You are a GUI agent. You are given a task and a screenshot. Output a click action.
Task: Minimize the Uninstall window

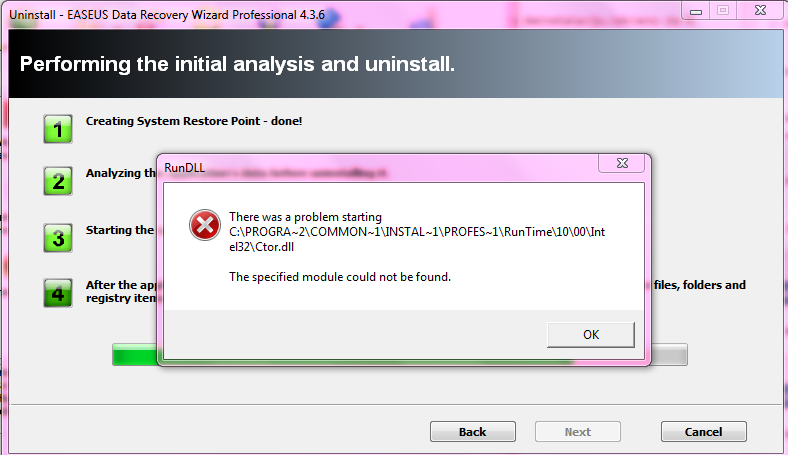(x=696, y=11)
